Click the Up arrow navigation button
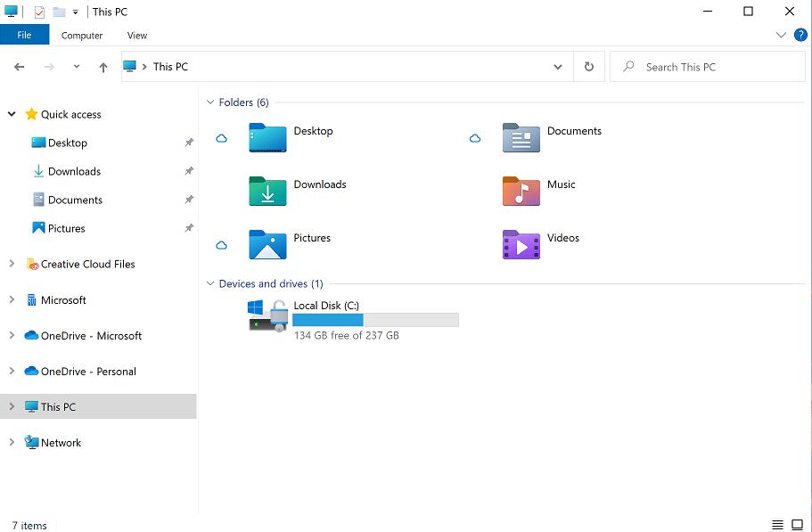Screen dimensions: 812x532 pos(103,67)
